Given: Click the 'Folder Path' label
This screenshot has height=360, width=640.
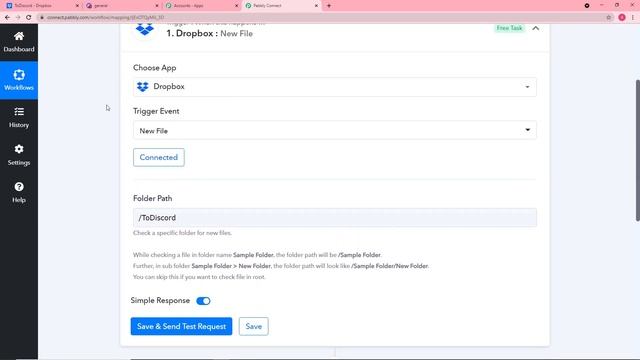Looking at the screenshot, I should click(x=153, y=198).
